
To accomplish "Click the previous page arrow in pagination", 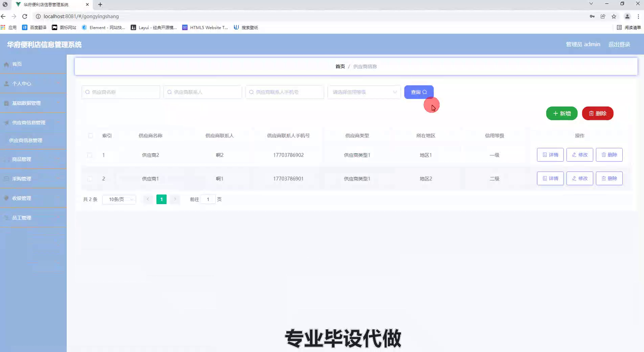I will 148,199.
